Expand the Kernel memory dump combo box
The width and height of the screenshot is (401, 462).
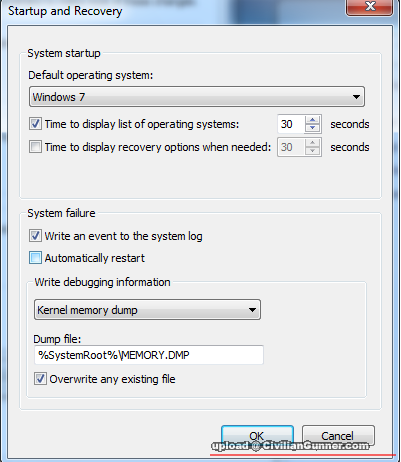coord(147,310)
